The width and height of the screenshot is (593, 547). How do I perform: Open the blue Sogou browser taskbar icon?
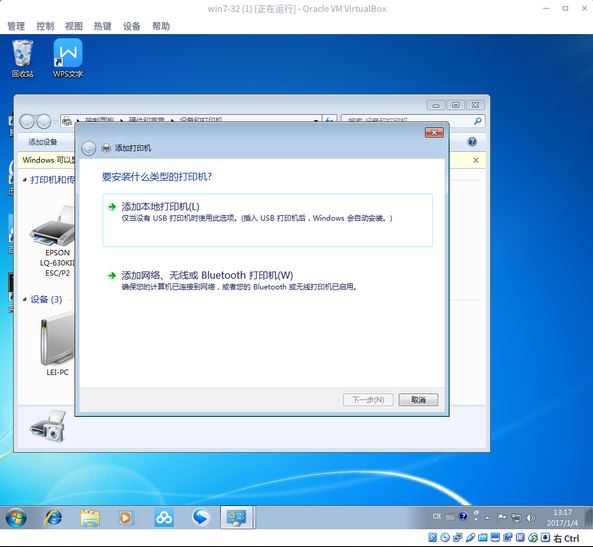point(201,517)
